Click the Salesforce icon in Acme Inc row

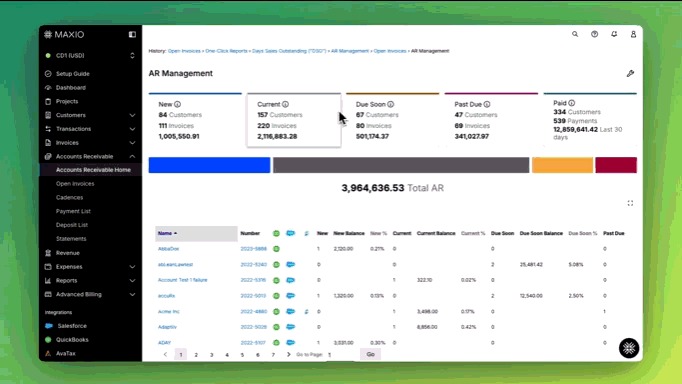click(291, 311)
